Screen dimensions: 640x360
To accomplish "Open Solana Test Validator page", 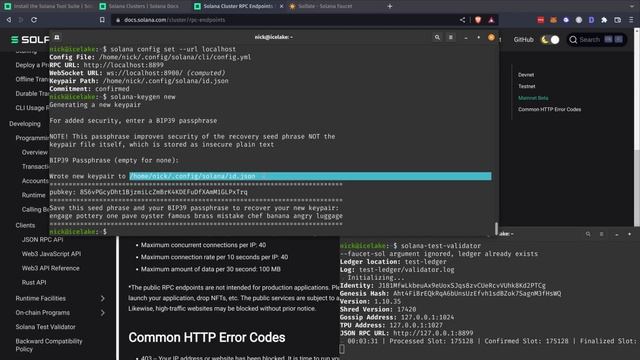I will (x=45, y=327).
